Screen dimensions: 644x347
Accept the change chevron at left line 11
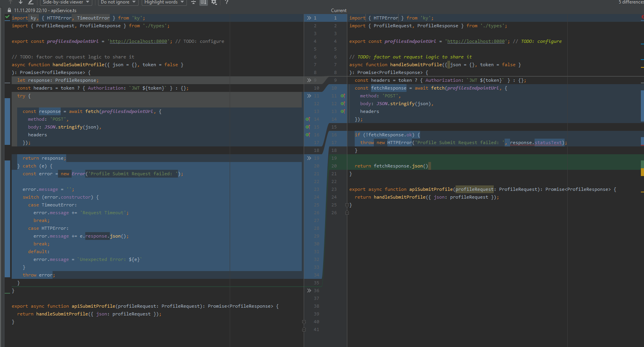coord(309,96)
